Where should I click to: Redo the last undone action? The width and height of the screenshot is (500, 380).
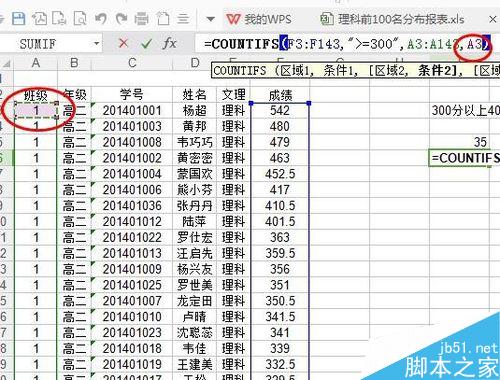[x=121, y=19]
